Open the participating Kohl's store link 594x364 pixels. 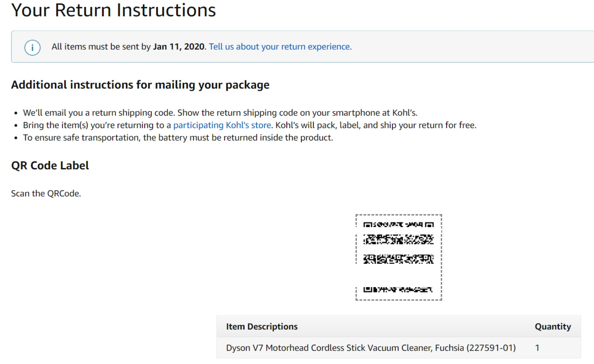[222, 125]
